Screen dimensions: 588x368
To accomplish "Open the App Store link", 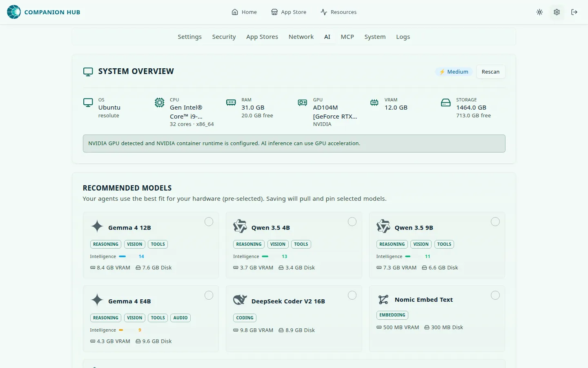I will coord(289,12).
